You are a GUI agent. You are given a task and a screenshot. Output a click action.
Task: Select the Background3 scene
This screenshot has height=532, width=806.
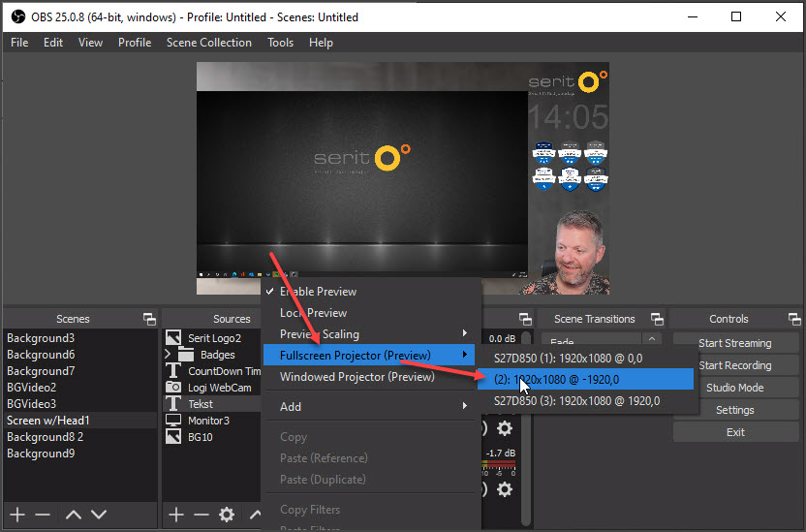point(79,337)
